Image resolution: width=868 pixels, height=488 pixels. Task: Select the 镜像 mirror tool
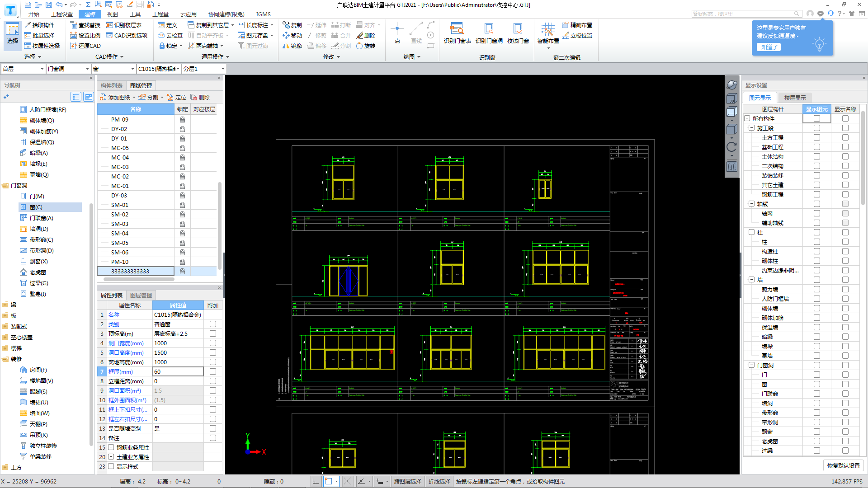(292, 46)
